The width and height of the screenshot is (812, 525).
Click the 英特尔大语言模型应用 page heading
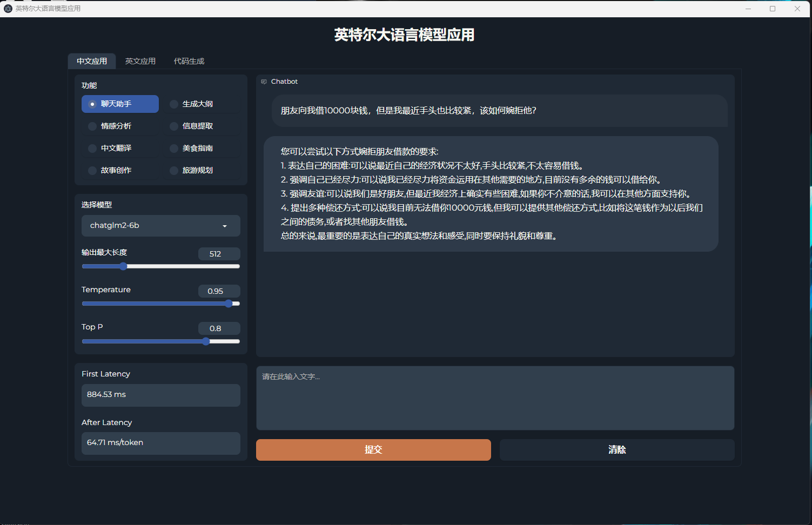pos(404,35)
